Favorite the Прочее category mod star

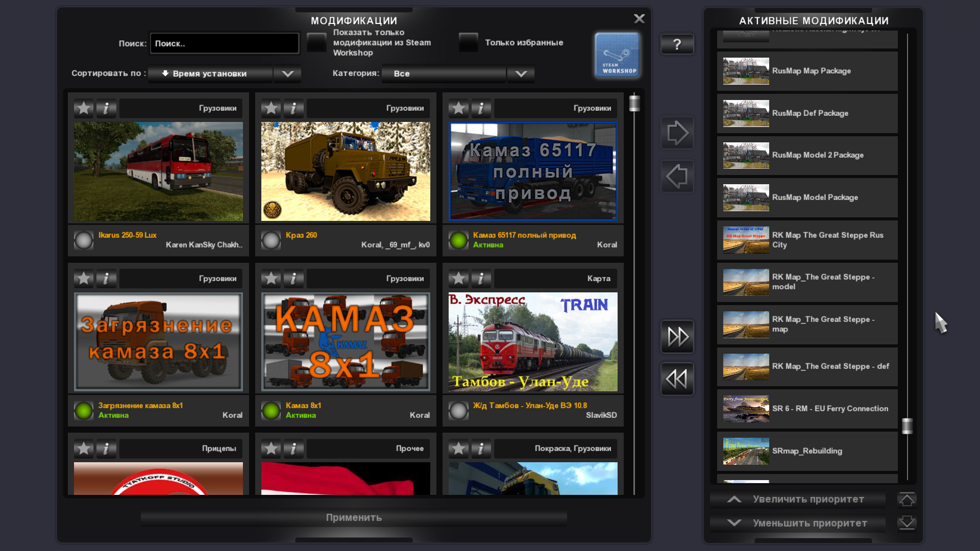point(271,448)
